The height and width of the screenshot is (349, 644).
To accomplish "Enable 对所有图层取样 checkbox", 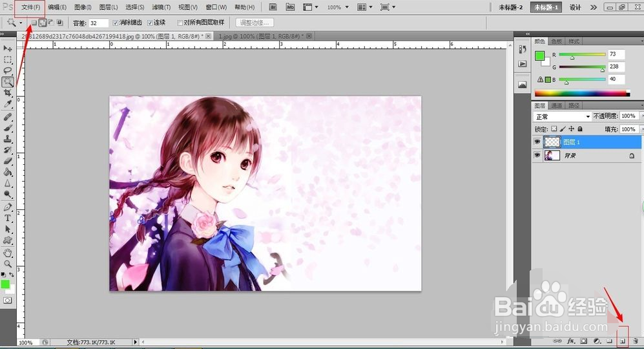I will [x=180, y=23].
